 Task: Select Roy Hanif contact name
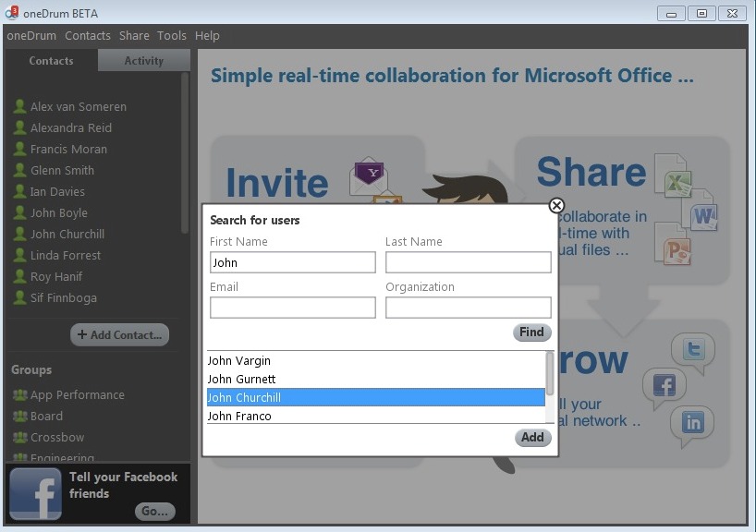tap(56, 276)
